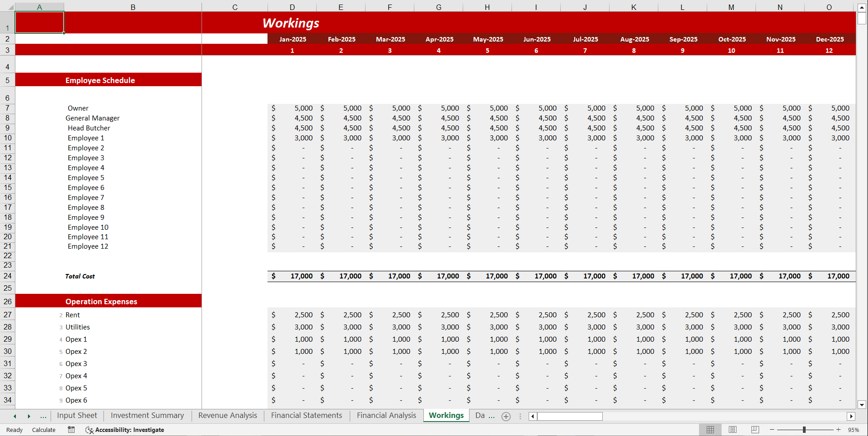Open Page Break Preview view

click(754, 430)
